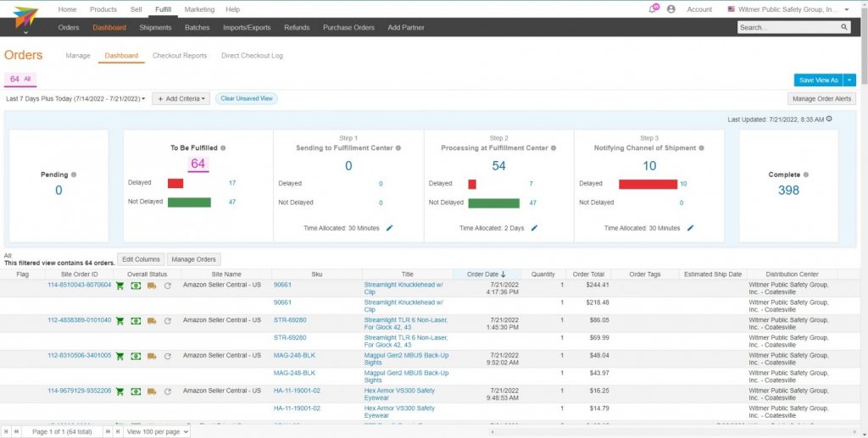
Task: Switch to Checkout Reports tab
Action: [x=180, y=56]
